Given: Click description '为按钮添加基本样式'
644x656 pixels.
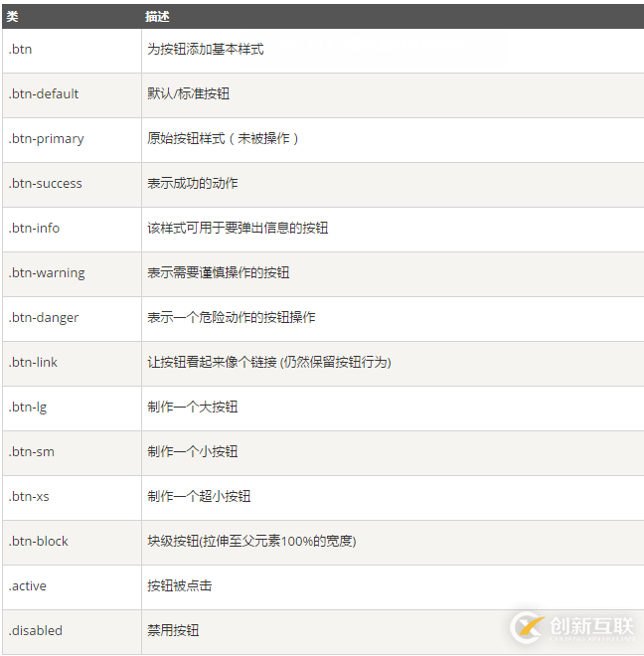Looking at the screenshot, I should (206, 50).
